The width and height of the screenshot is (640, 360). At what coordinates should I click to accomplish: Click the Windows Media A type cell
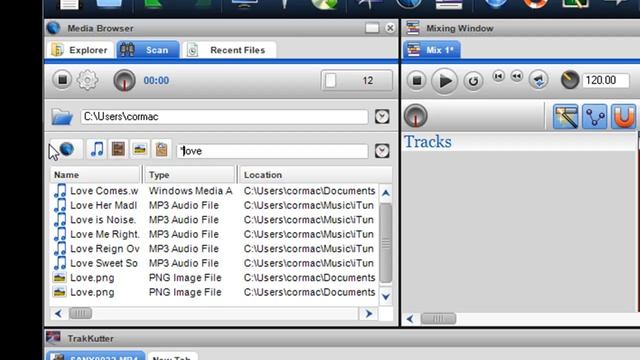(x=190, y=191)
